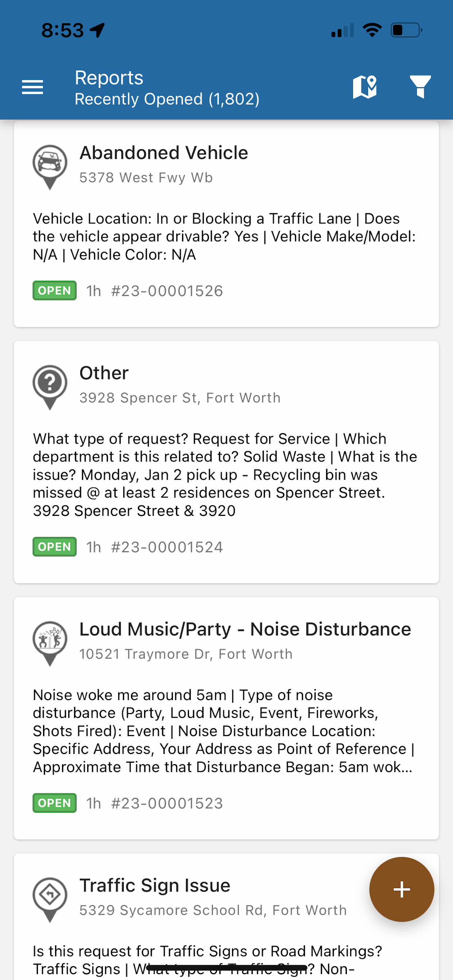Tap the OPEN badge on report #23-00001523

(x=54, y=803)
